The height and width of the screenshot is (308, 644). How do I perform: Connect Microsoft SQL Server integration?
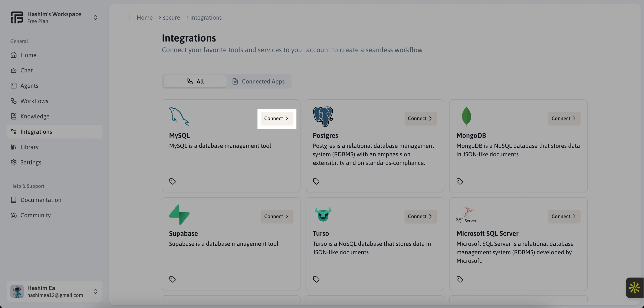tap(564, 216)
